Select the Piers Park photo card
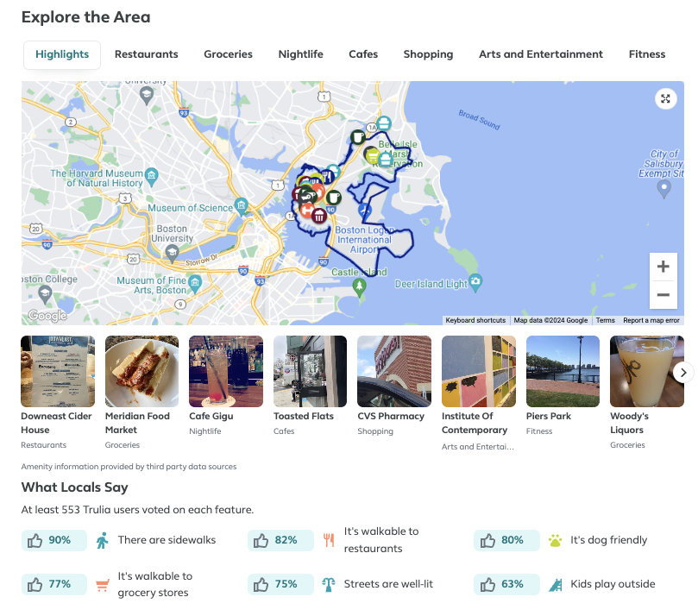Viewport: 698px width, 616px height. pos(563,371)
